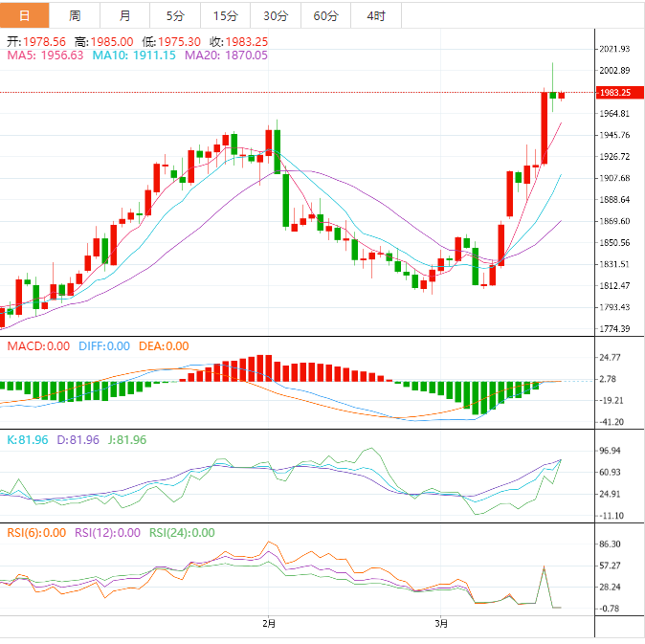This screenshot has height=644, width=645.
Task: Open the 月 (monthly) timeframe tab
Action: click(124, 16)
